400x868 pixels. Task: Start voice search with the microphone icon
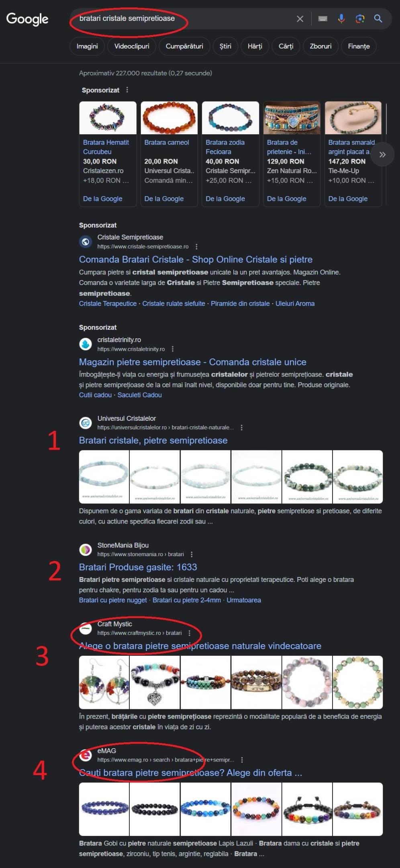(341, 18)
